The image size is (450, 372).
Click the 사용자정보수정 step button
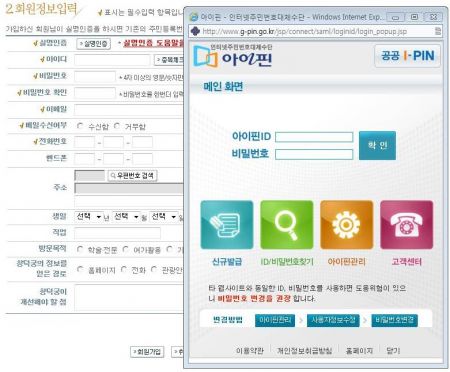[x=333, y=320]
